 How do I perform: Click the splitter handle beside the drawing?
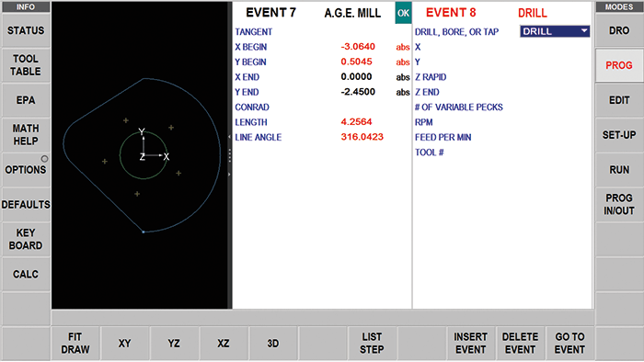(x=230, y=155)
